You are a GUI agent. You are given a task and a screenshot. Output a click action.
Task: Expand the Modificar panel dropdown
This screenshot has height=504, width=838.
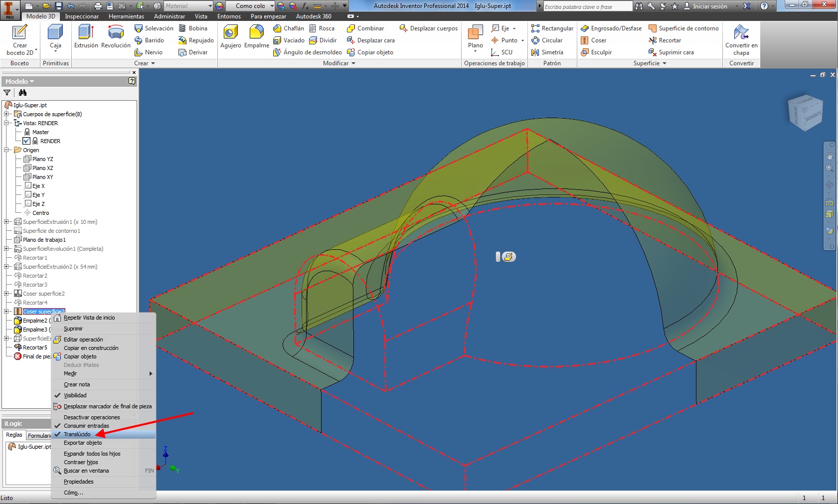click(339, 63)
